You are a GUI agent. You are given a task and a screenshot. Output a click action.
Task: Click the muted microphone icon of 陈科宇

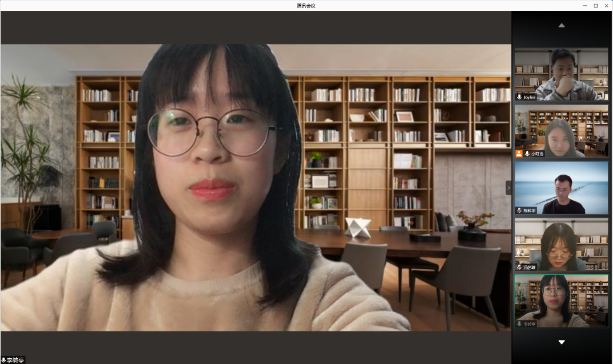pos(519,210)
